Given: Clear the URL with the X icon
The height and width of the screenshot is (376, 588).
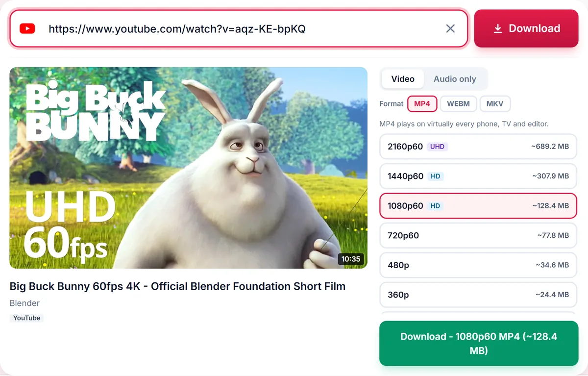Looking at the screenshot, I should pyautogui.click(x=450, y=29).
